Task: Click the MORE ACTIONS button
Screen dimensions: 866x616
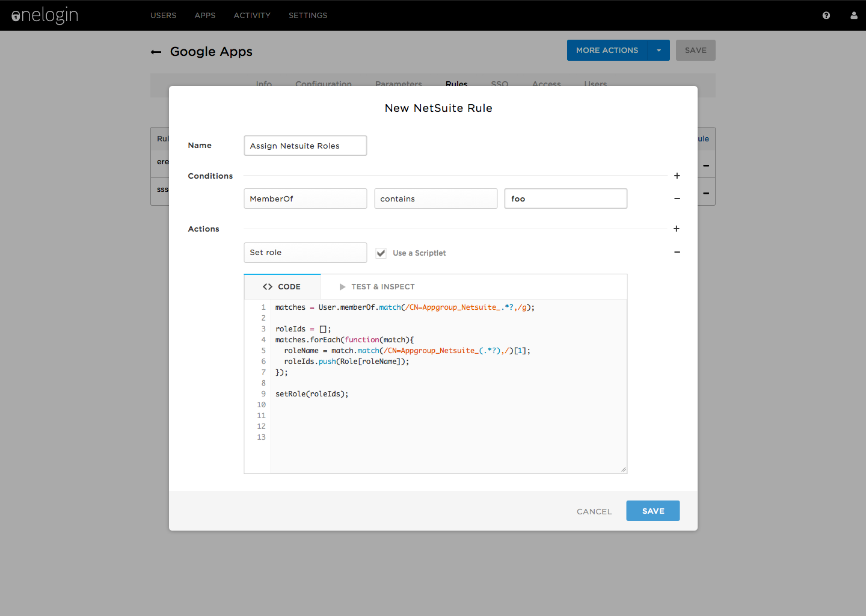Action: pos(607,51)
